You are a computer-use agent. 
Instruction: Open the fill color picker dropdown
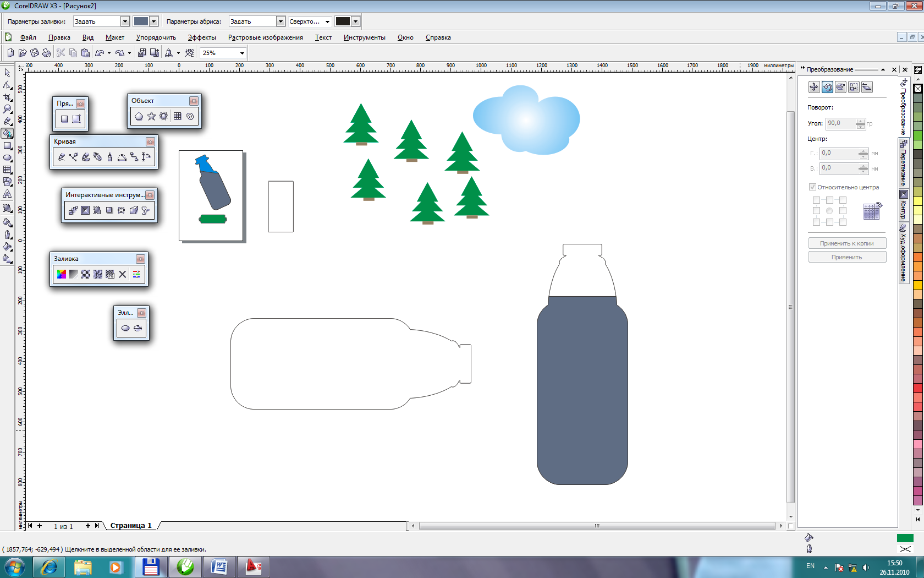pos(154,21)
